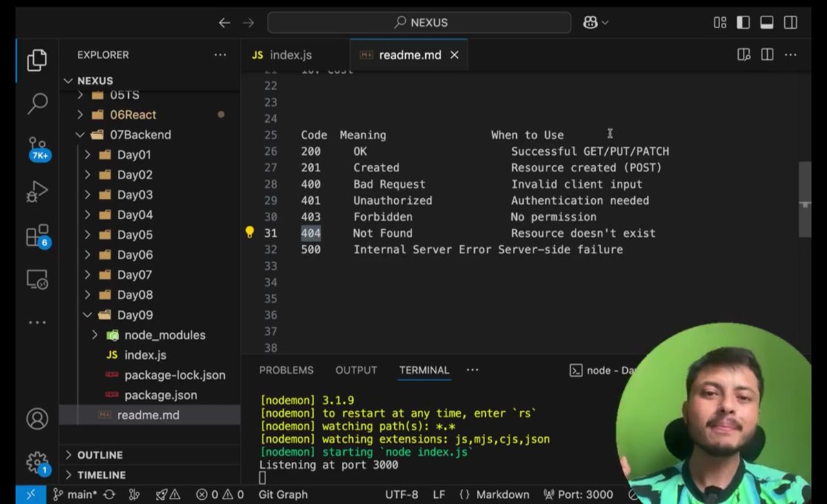The width and height of the screenshot is (827, 504).
Task: Show code actions lightbulb on line 31
Action: pos(250,233)
